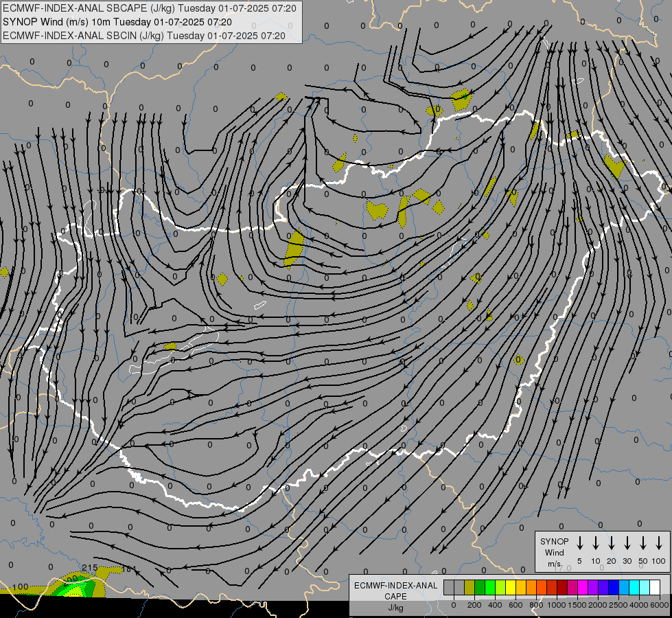Select the yellow-green CAPE legend swatch

click(x=500, y=587)
